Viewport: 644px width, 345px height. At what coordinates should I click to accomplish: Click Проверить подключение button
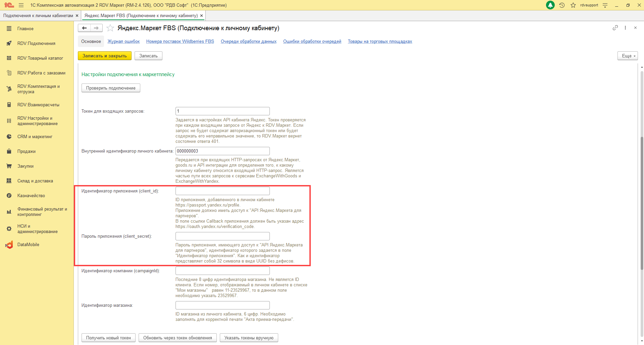pyautogui.click(x=111, y=88)
